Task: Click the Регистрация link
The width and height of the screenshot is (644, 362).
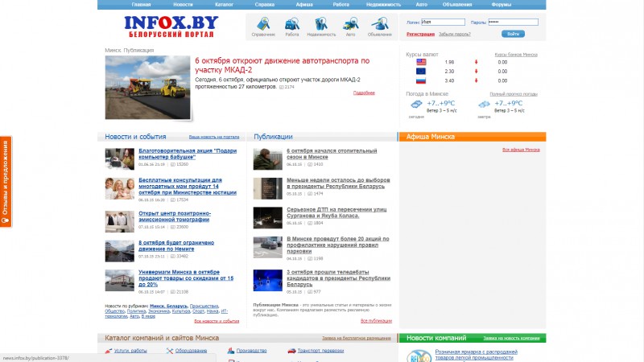Action: coord(420,34)
